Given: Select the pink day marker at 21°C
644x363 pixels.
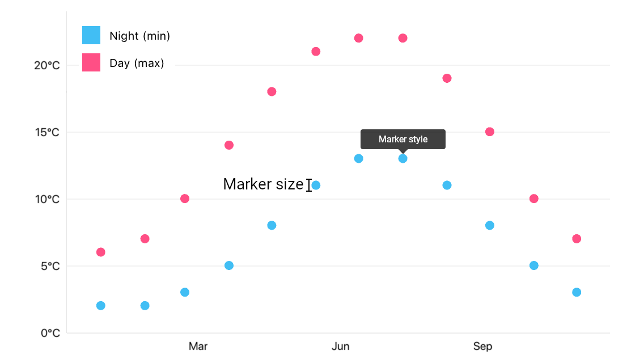Looking at the screenshot, I should [316, 52].
